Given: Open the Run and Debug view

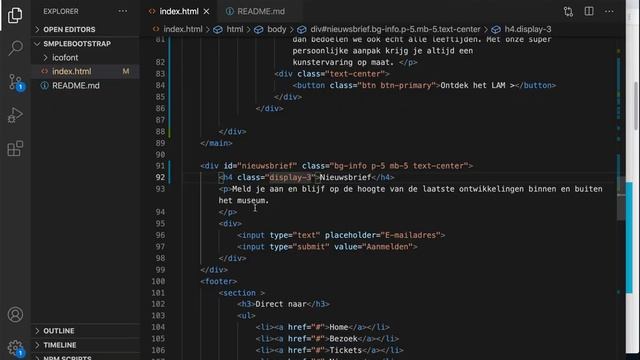Looking at the screenshot, I should tap(15, 116).
